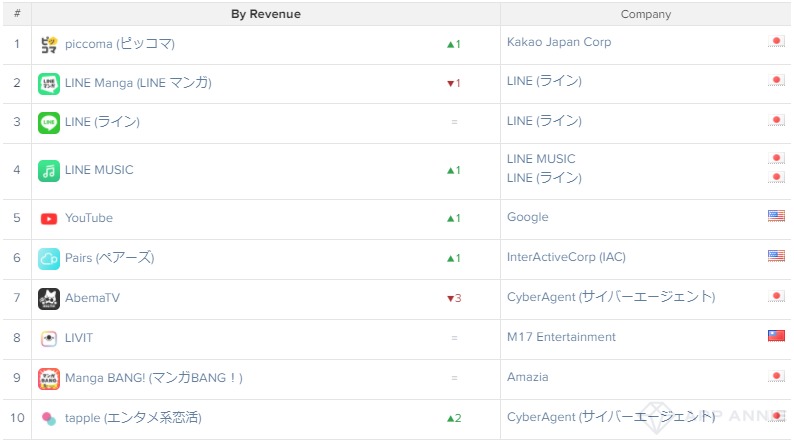Click the YouTube play icon
This screenshot has width=794, height=442.
[49, 219]
